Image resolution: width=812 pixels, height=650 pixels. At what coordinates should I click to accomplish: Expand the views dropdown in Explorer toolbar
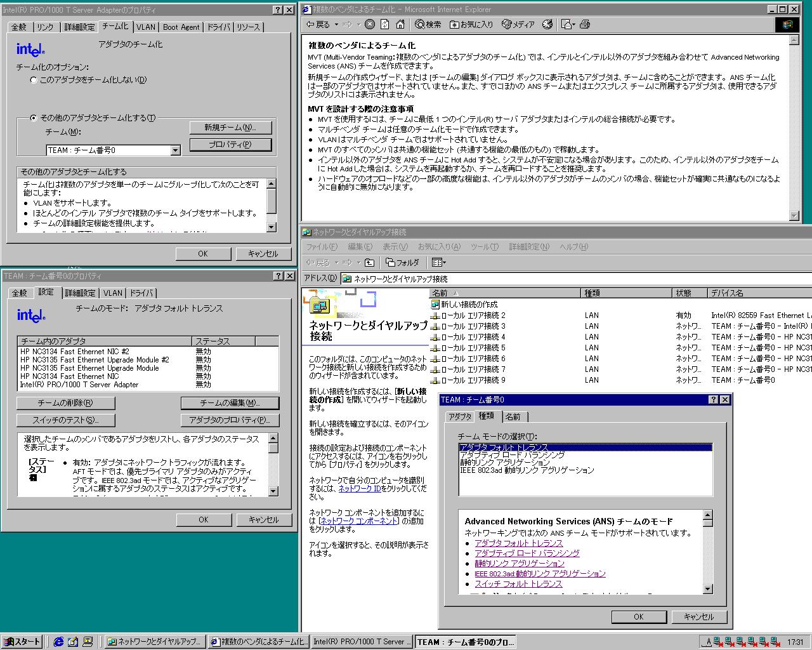click(x=439, y=262)
